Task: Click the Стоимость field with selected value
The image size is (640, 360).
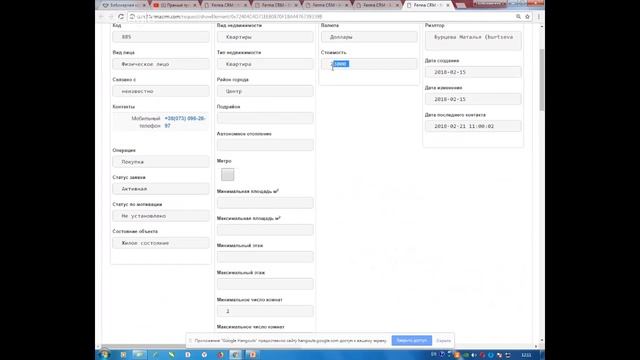Action: [x=369, y=64]
